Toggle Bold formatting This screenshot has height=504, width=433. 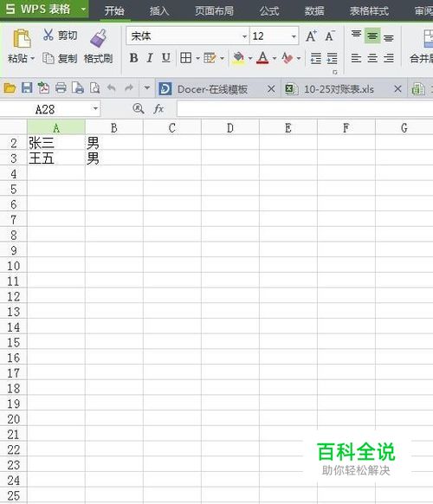(x=133, y=58)
